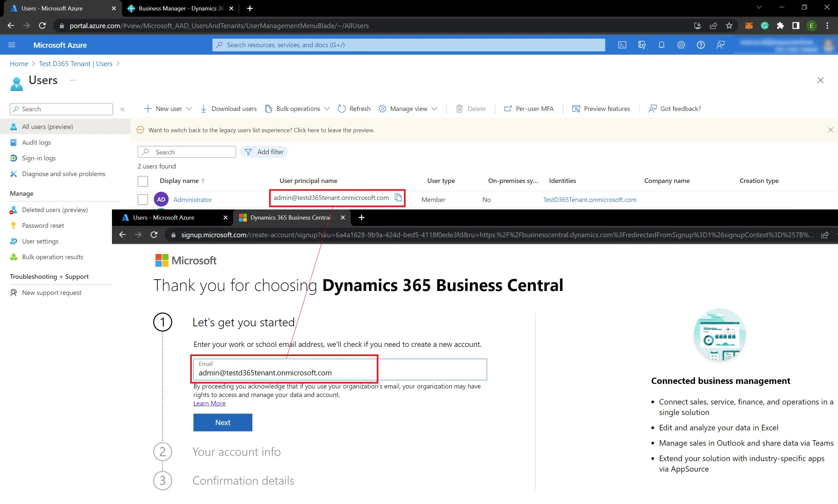
Task: Share the Azure portal page
Action: [x=713, y=26]
